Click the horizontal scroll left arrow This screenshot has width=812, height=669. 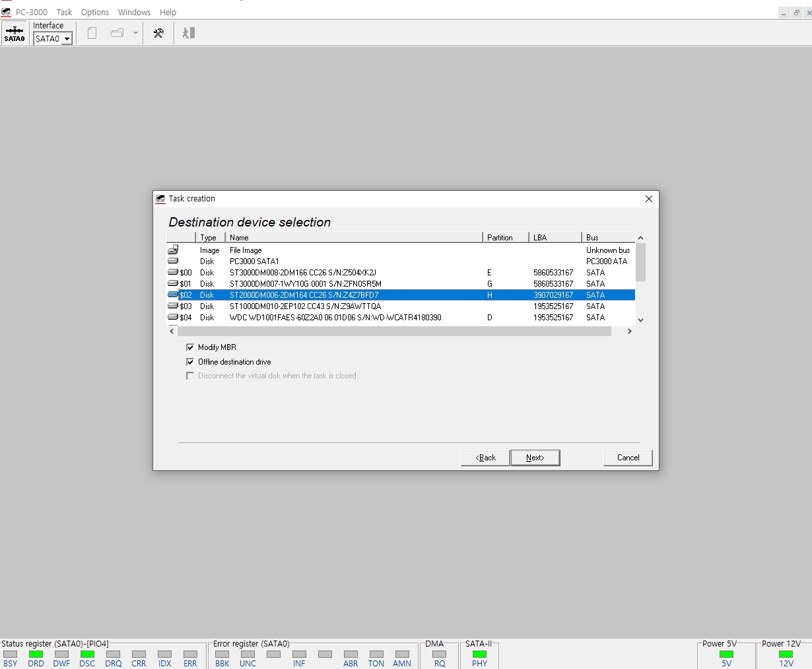point(172,332)
